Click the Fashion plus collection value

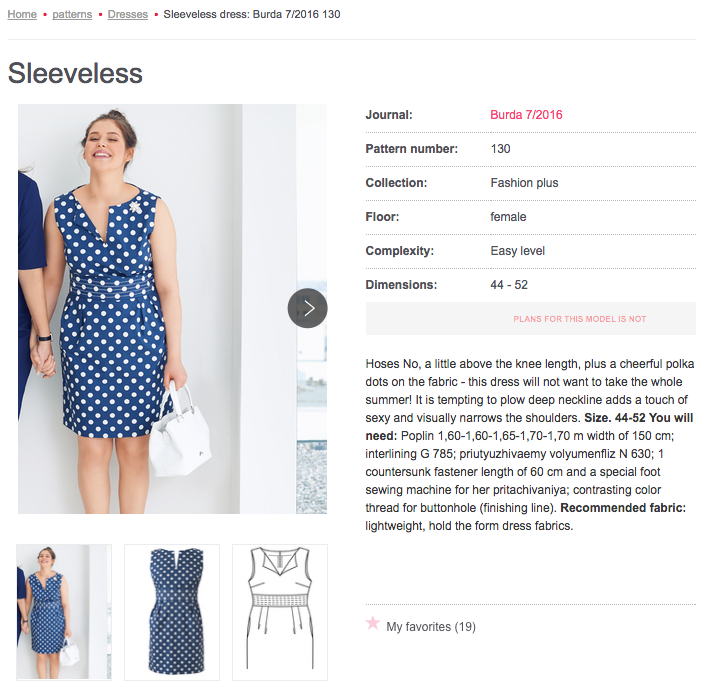[x=524, y=183]
